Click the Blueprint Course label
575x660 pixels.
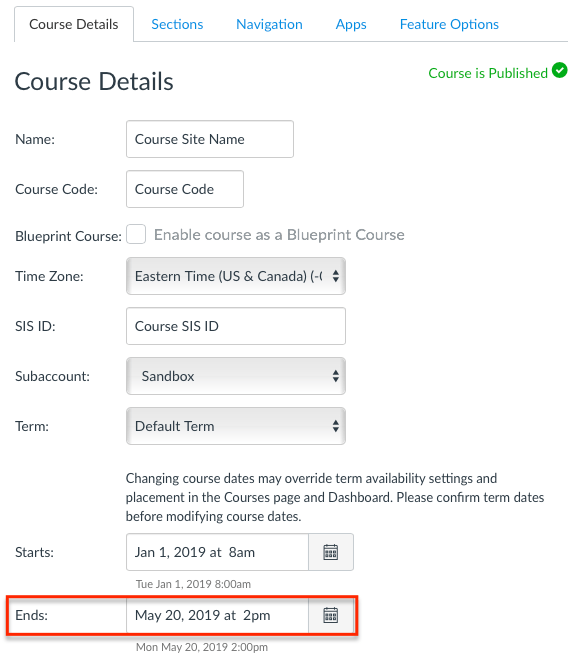pyautogui.click(x=68, y=236)
